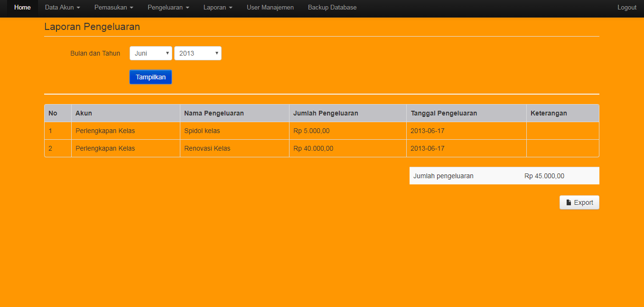Select the month dropdown showing Juni
This screenshot has width=644, height=307.
click(150, 53)
